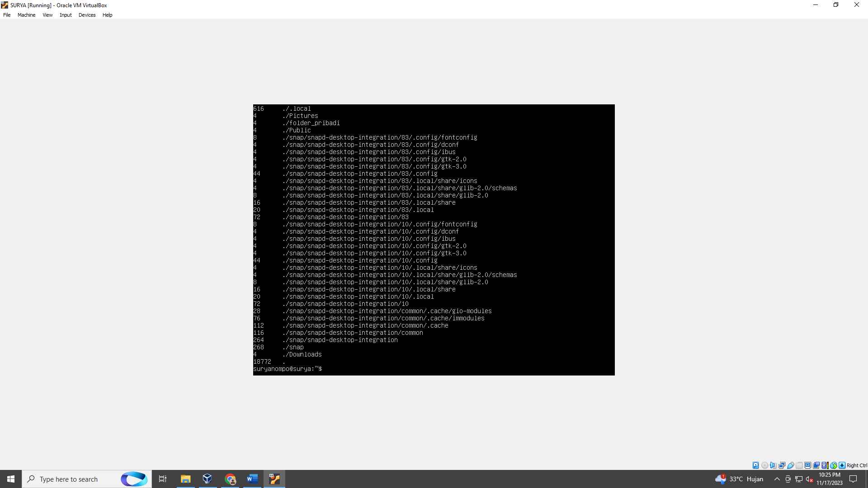Click the running SURYA VM taskbar icon
Screen dimensions: 868x488
[274, 479]
